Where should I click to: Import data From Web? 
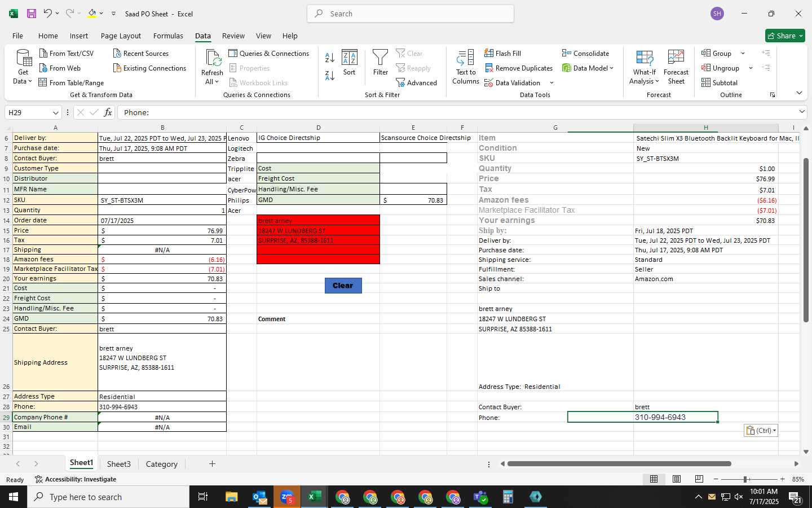pos(60,68)
